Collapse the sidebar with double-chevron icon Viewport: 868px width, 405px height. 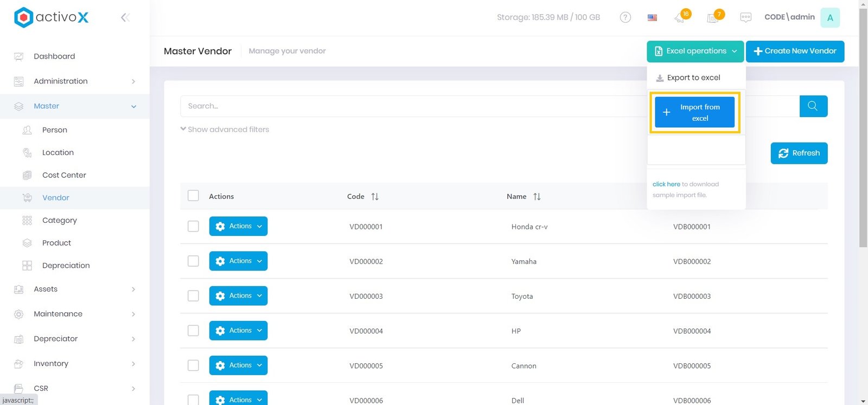click(125, 17)
